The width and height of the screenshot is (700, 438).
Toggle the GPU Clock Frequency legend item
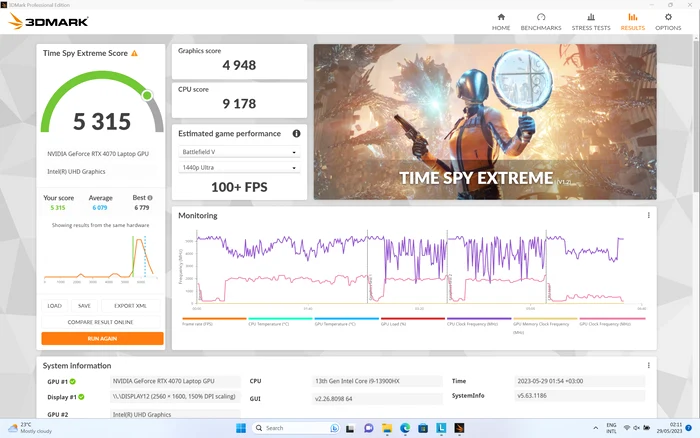pyautogui.click(x=612, y=321)
